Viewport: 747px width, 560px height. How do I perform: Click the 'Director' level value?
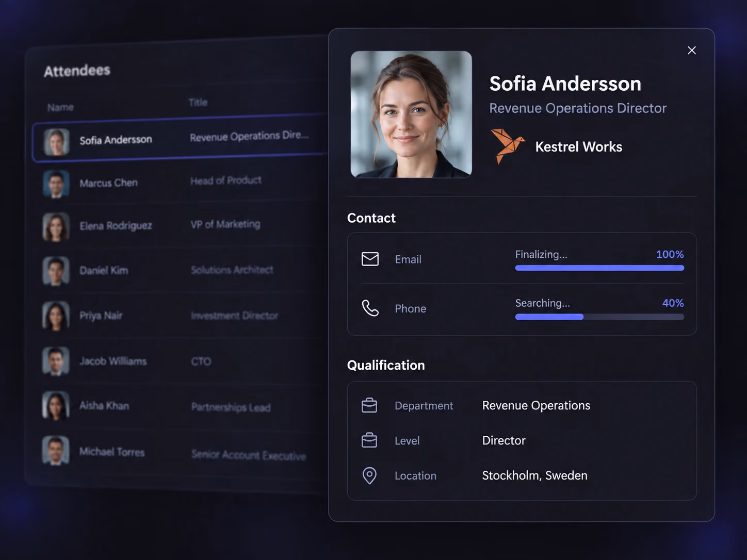click(504, 440)
